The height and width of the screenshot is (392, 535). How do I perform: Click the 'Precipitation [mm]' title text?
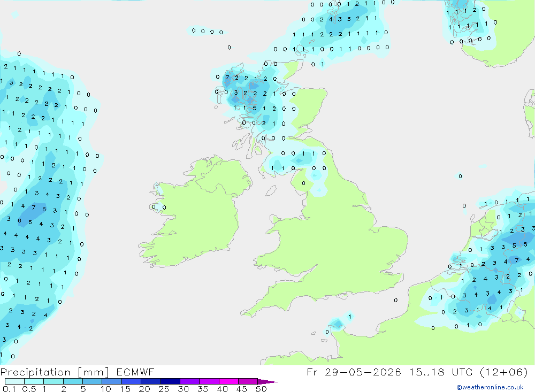point(55,372)
